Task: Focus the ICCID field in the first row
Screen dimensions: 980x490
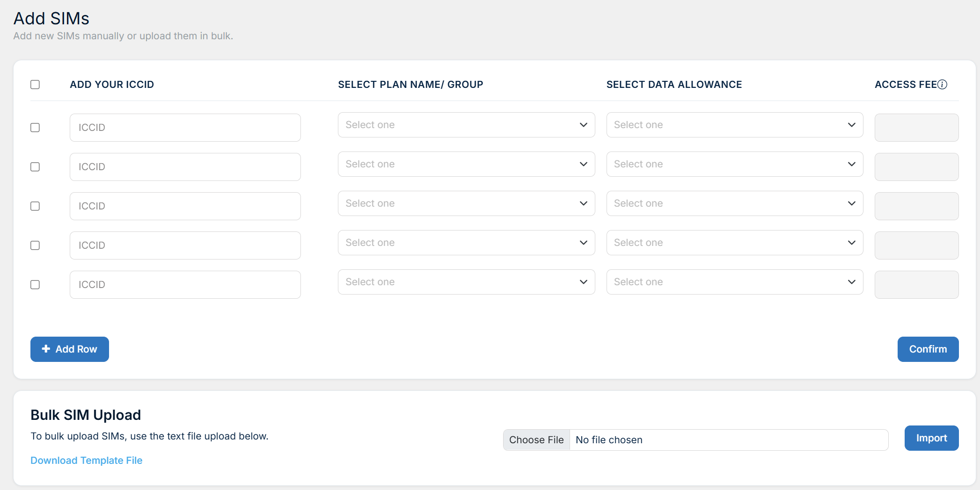Action: point(185,128)
